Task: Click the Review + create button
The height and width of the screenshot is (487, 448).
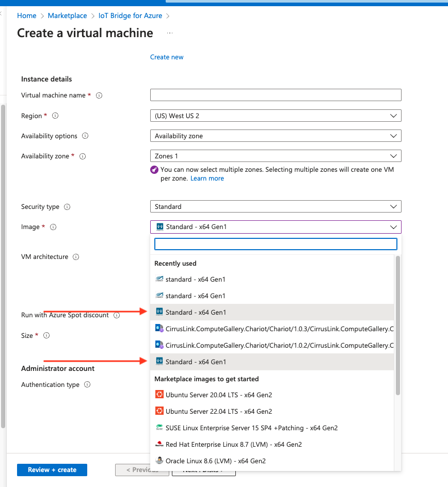Action: point(52,470)
